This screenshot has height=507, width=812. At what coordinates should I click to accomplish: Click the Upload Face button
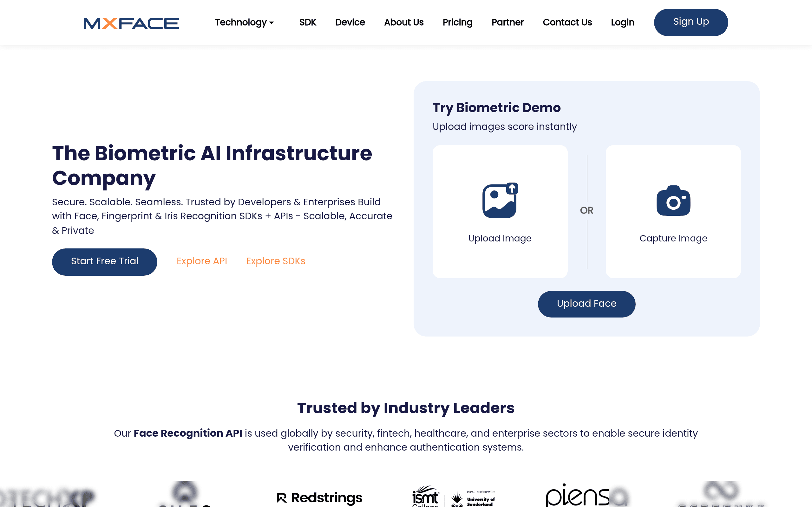586,304
